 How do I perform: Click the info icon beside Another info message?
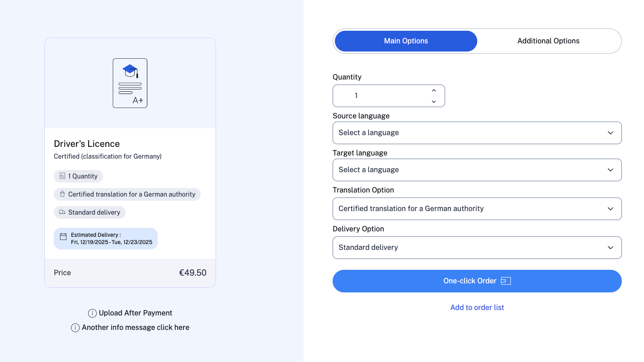point(75,328)
